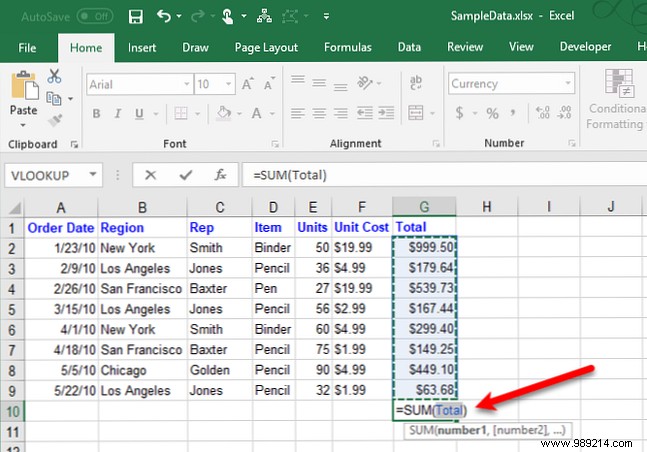Switch to the Developer tab
647x452 pixels.
586,47
